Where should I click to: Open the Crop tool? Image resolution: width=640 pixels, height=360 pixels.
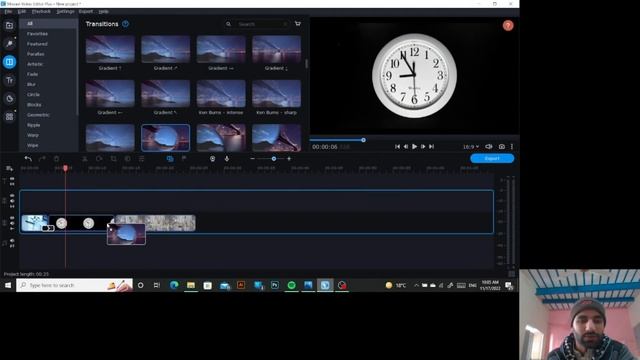pyautogui.click(x=113, y=158)
